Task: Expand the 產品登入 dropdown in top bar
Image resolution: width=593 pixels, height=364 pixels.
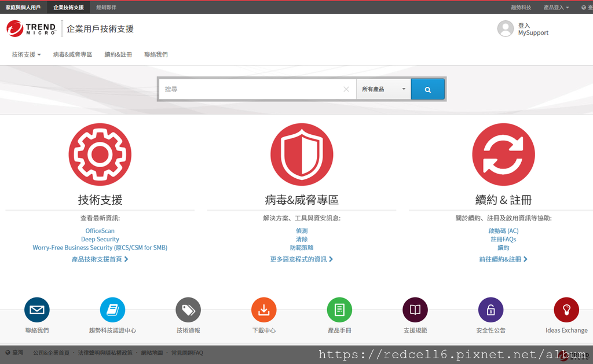Action: pos(556,7)
